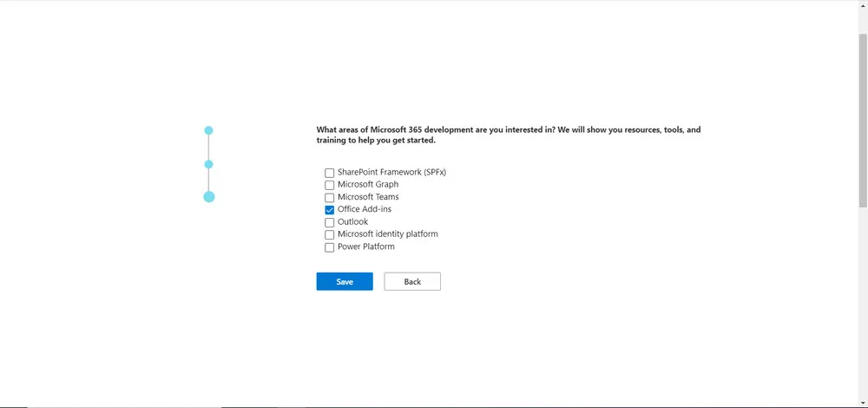
Task: Enable the Microsoft Graph checkbox
Action: (330, 185)
